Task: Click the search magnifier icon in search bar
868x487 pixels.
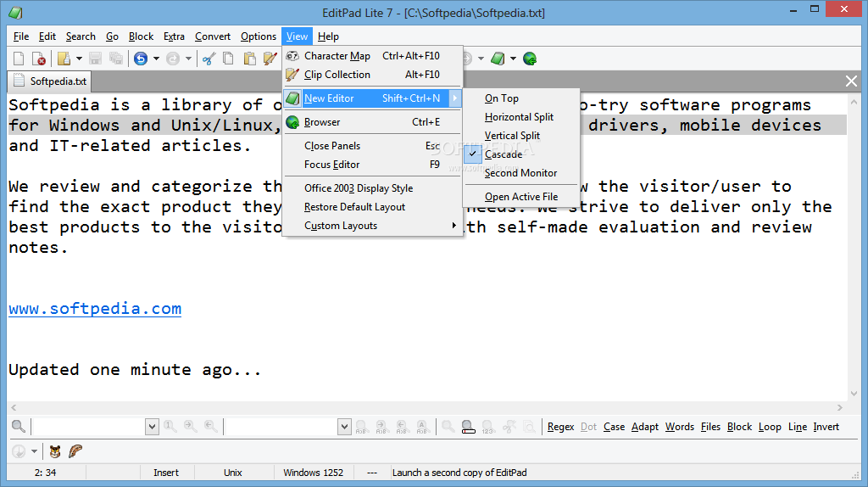Action: point(19,426)
